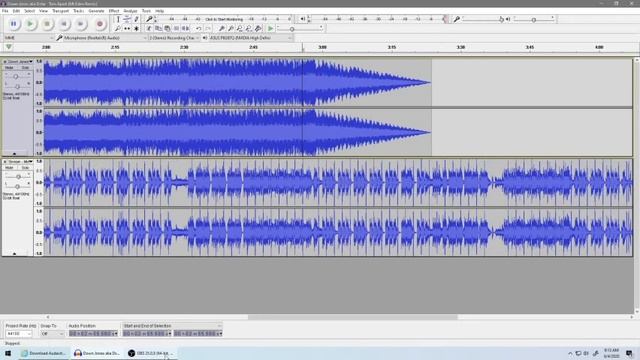The width and height of the screenshot is (640, 360).
Task: Close the first track with its X
Action: pyautogui.click(x=5, y=62)
